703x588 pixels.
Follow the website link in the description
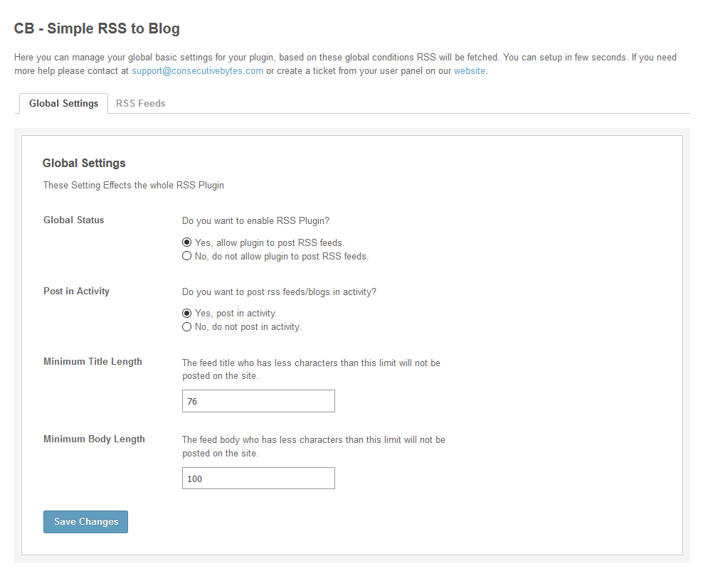point(470,71)
